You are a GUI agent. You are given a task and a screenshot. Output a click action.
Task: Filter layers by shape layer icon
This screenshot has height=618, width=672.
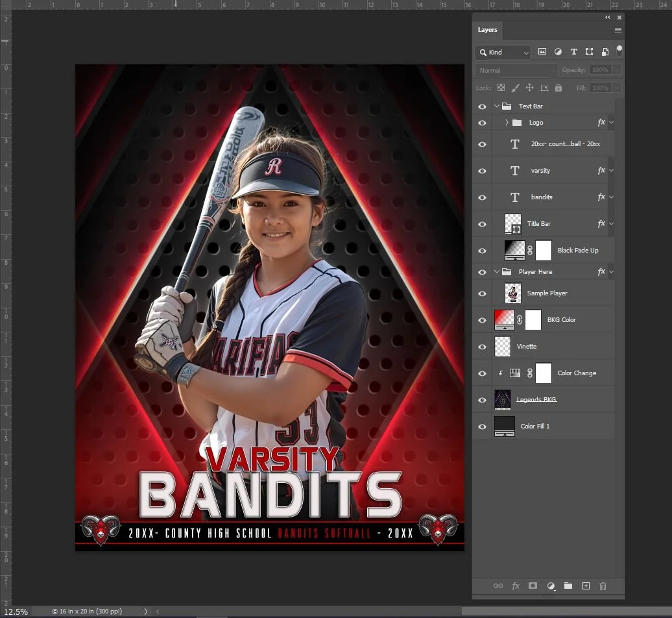pyautogui.click(x=589, y=52)
